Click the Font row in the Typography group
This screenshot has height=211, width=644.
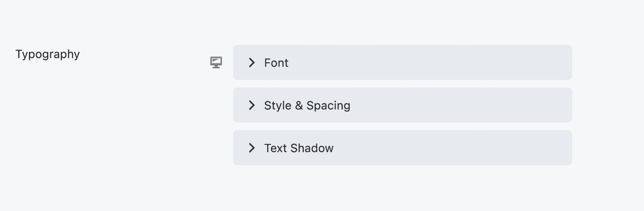pyautogui.click(x=402, y=62)
